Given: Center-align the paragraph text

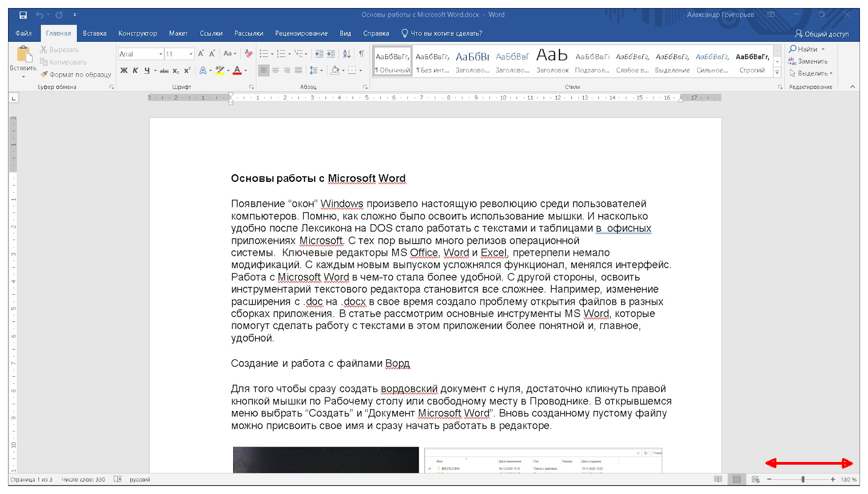Looking at the screenshot, I should [275, 71].
